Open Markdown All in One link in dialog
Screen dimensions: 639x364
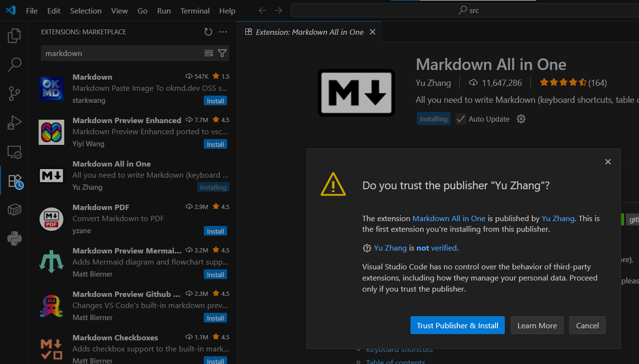[449, 218]
